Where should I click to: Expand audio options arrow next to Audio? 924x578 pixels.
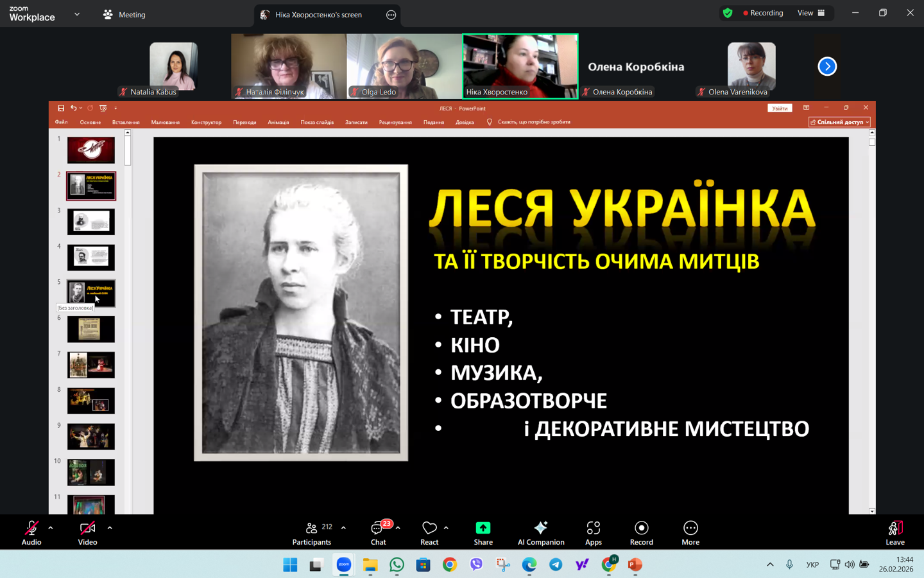51,528
